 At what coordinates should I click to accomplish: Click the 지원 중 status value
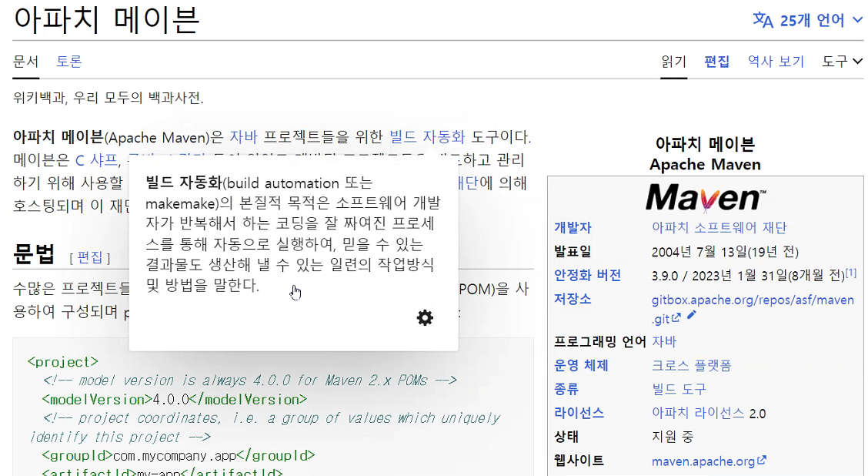pos(672,437)
